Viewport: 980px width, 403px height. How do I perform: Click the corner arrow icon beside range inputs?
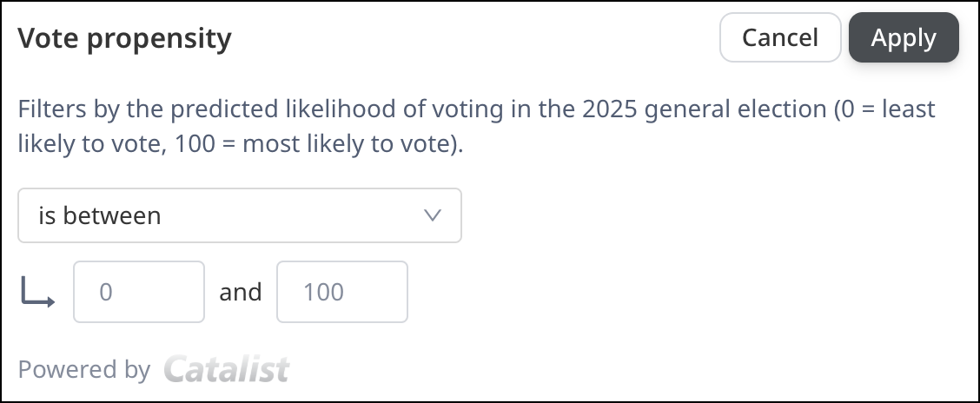click(38, 293)
